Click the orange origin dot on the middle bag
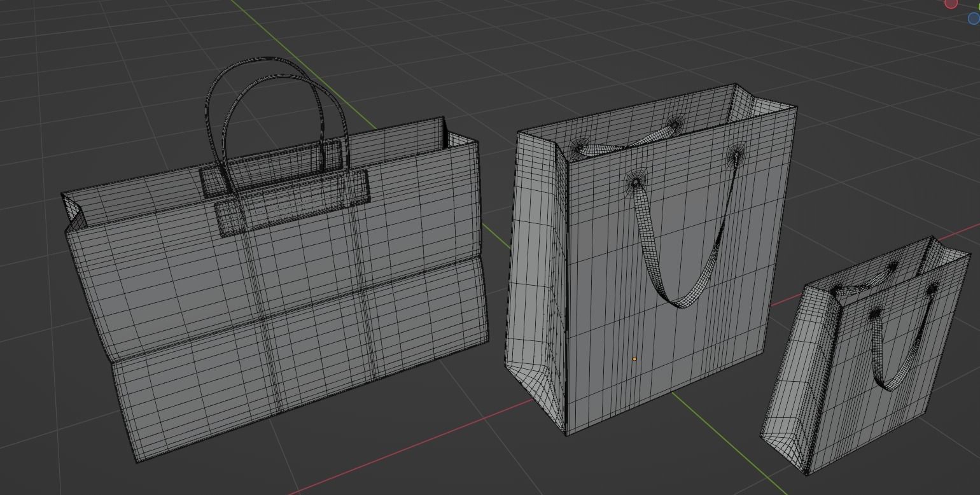 click(x=634, y=359)
